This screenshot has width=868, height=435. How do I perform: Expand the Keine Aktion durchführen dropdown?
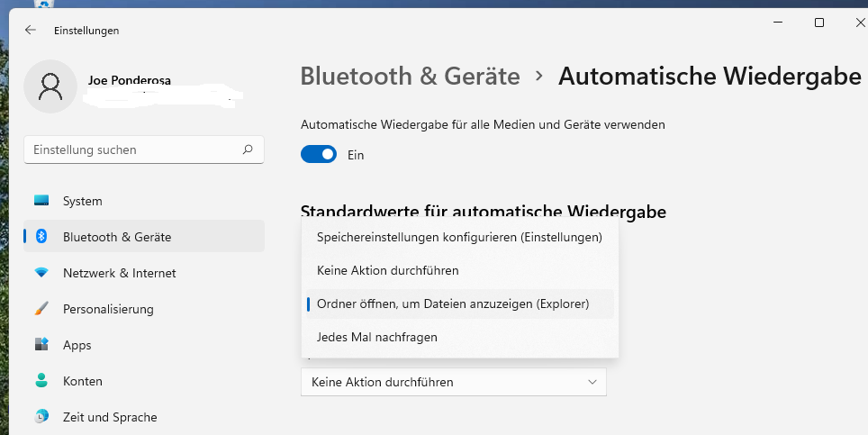454,382
